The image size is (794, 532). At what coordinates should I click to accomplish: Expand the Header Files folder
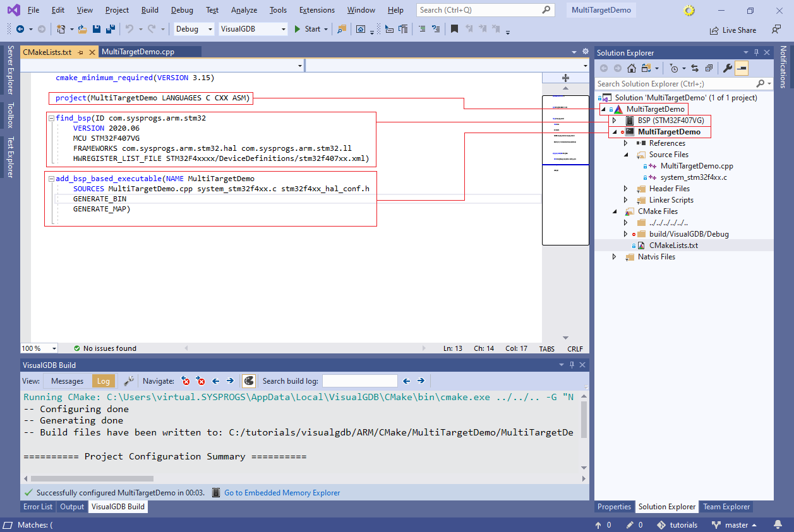626,189
